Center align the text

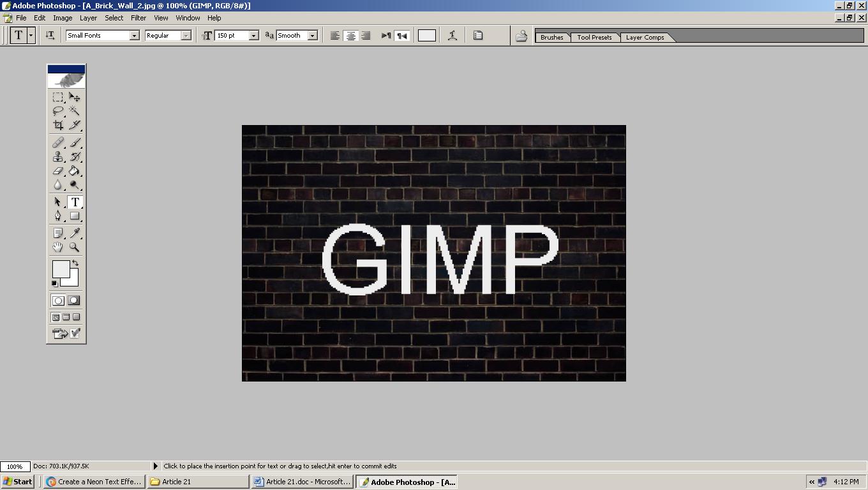[x=350, y=36]
